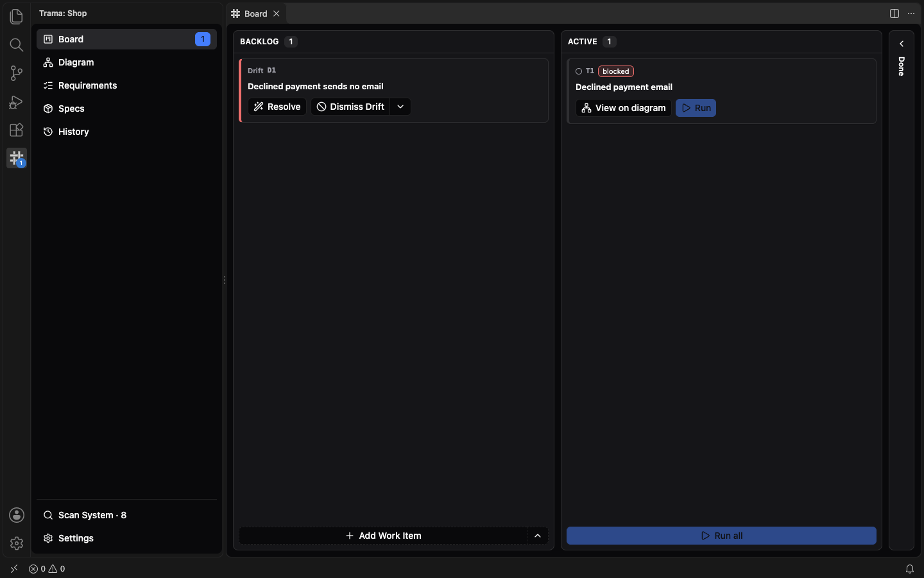Click Resolve on drift D1
Image resolution: width=924 pixels, height=578 pixels.
(277, 107)
